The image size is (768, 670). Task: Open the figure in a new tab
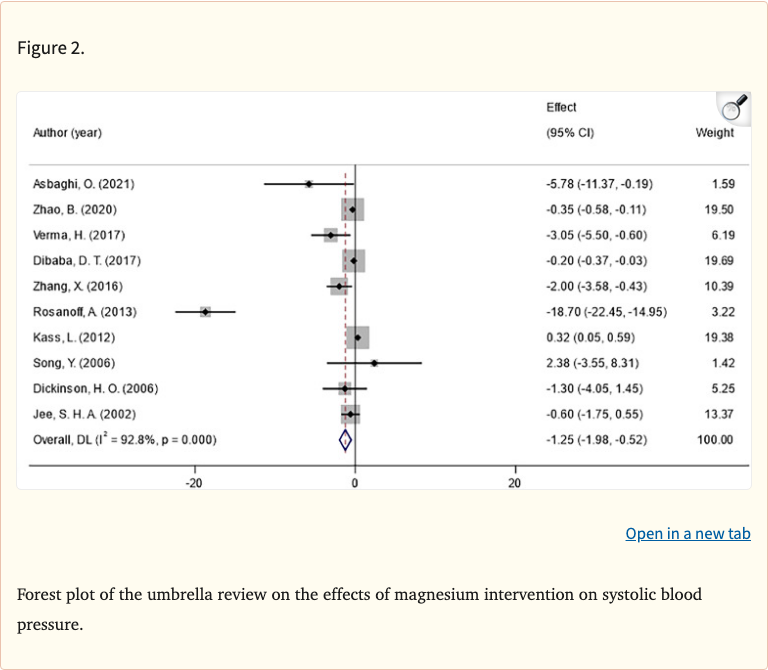[x=687, y=533]
